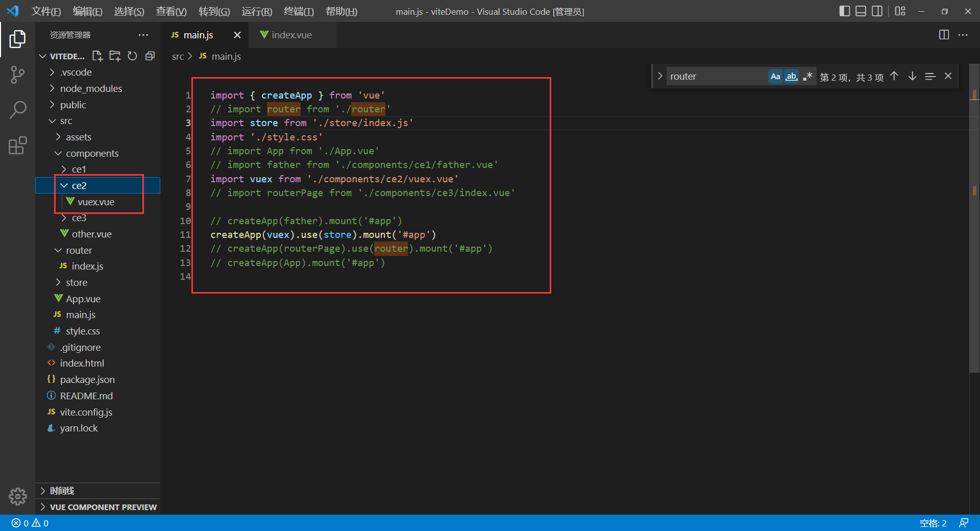
Task: Expand the assets folder
Action: tap(98, 137)
